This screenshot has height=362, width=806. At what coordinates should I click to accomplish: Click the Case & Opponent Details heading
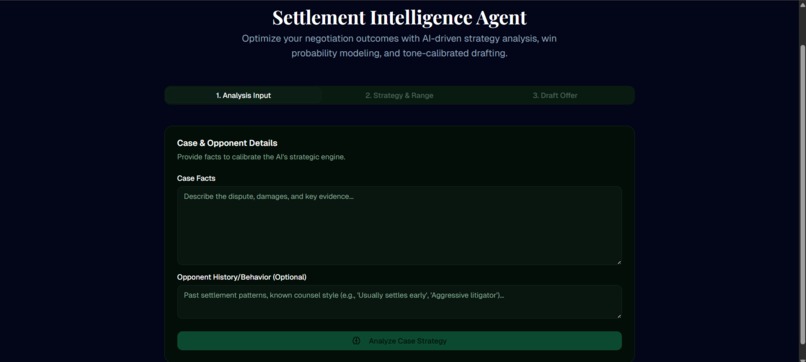(227, 143)
